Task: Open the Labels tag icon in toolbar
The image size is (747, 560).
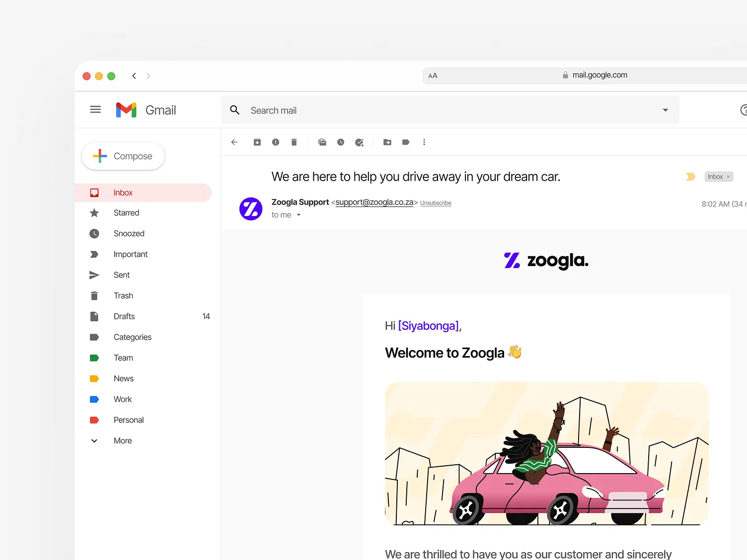Action: click(x=406, y=142)
